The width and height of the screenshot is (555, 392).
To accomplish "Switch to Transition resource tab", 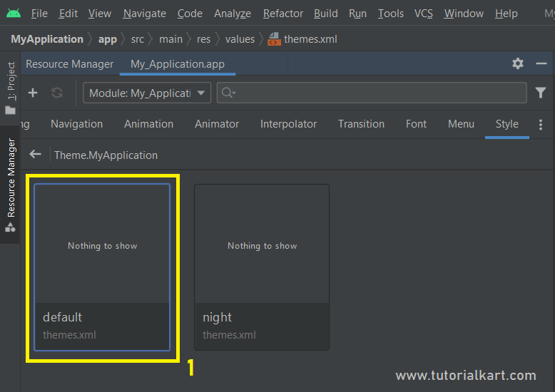I will point(361,124).
